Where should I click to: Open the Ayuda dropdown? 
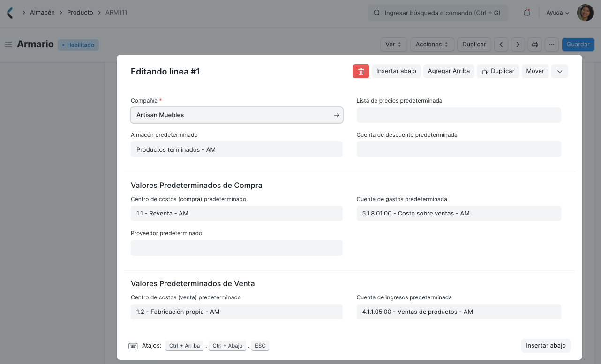(x=558, y=13)
